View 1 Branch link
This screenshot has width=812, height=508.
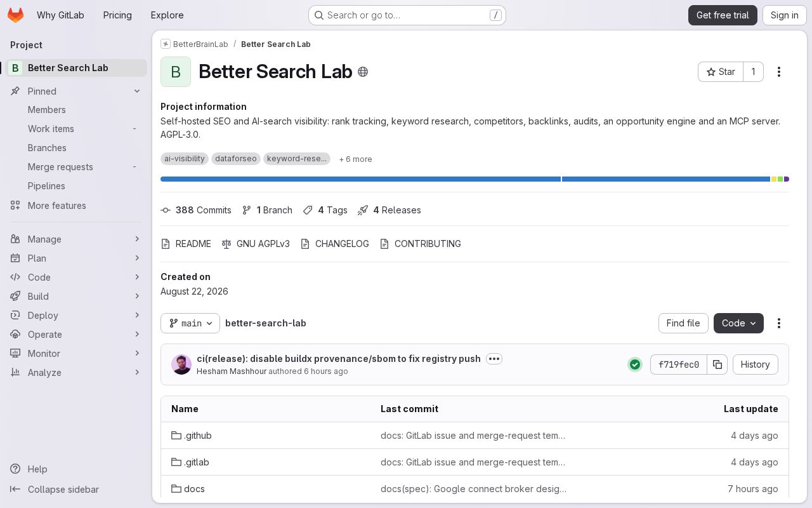(x=267, y=210)
